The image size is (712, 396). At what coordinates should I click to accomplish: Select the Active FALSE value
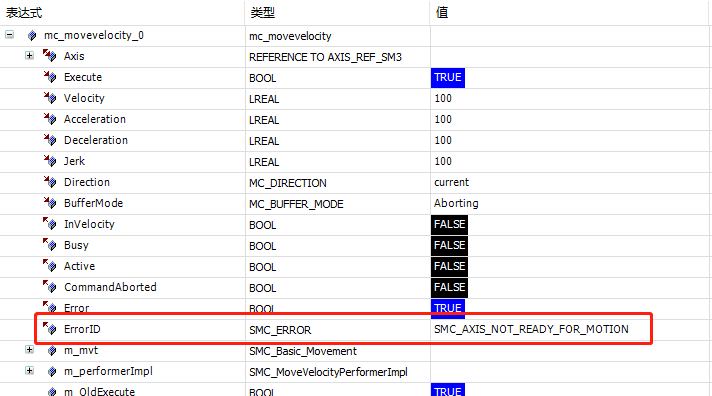click(449, 266)
